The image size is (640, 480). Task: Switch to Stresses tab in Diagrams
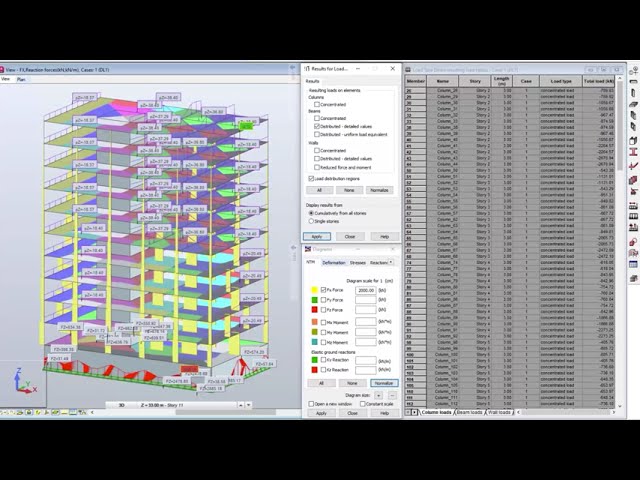tap(358, 262)
